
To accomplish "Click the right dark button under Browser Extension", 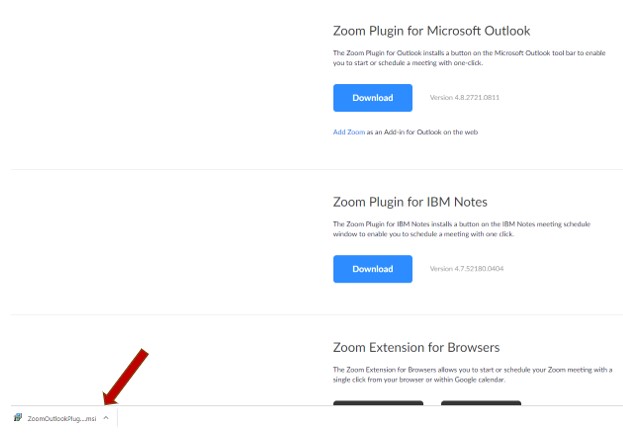I will pos(481,403).
